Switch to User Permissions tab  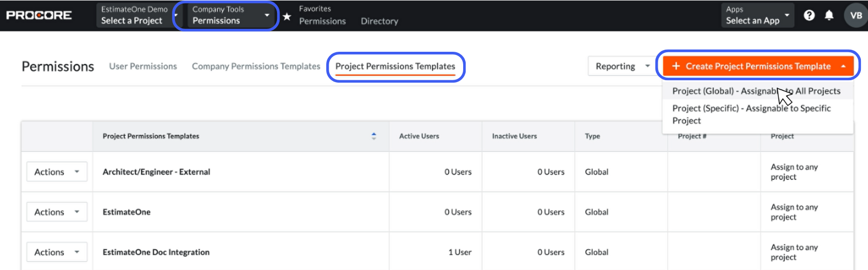143,66
